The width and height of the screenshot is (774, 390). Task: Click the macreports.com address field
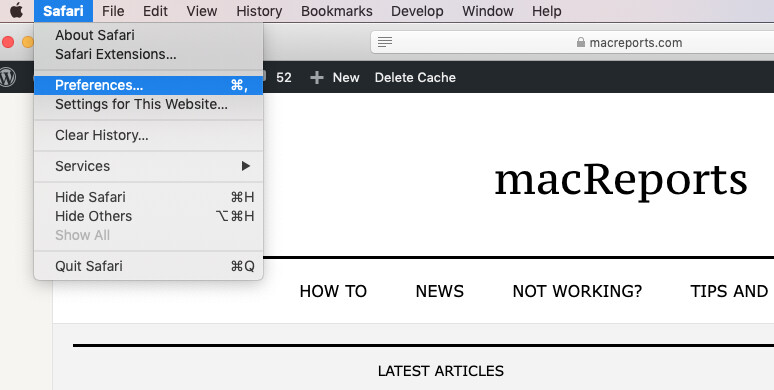(x=573, y=42)
